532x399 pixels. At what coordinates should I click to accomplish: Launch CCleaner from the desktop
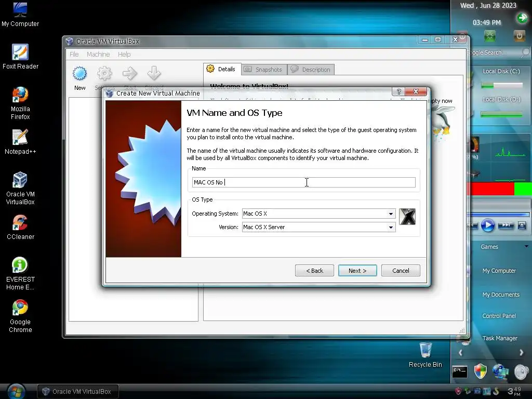[20, 227]
